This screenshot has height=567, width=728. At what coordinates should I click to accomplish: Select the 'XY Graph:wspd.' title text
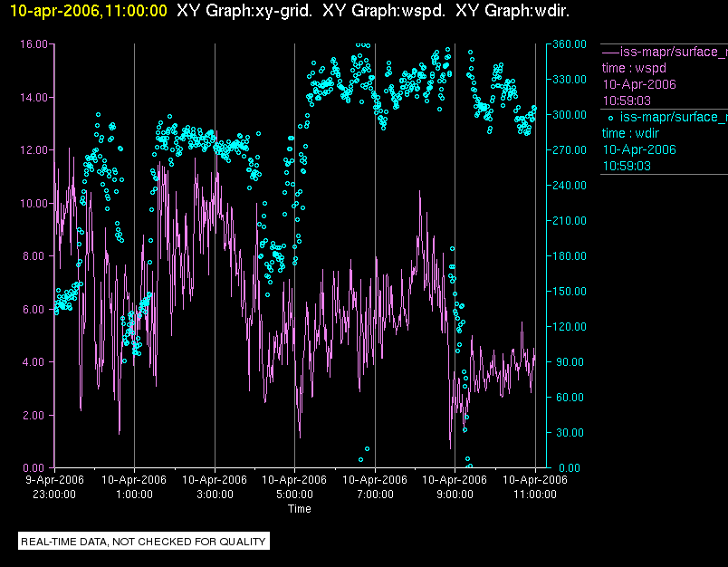pos(384,10)
